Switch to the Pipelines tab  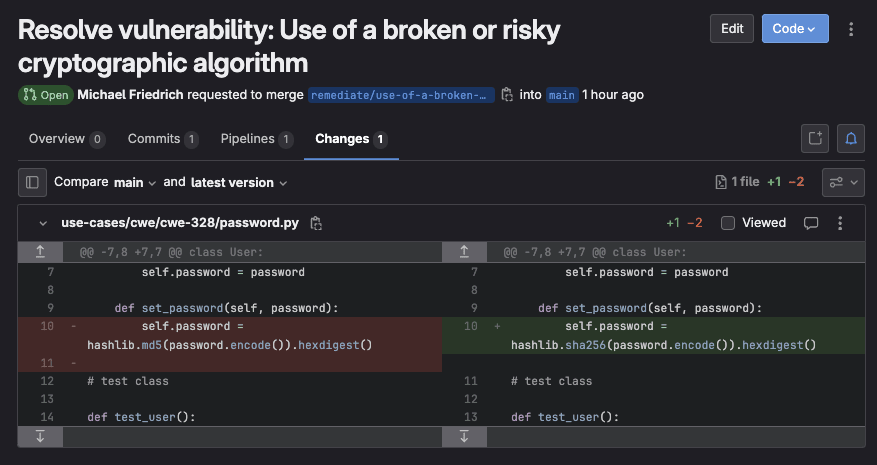click(257, 139)
